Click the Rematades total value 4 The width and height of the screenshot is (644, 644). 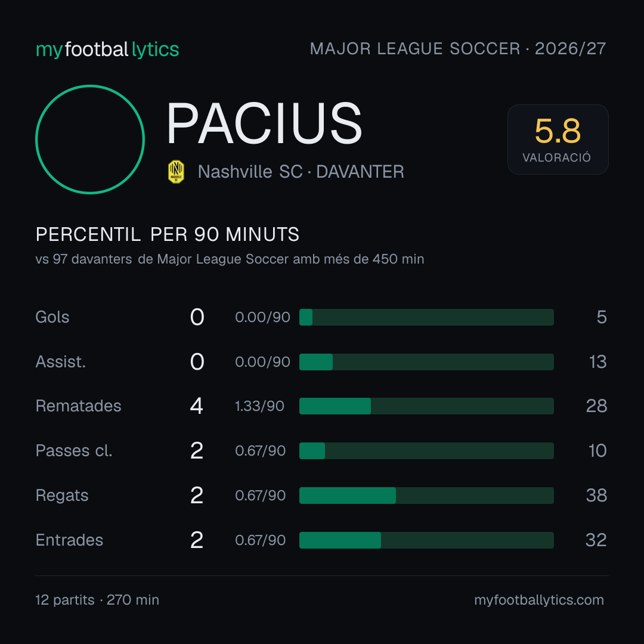(197, 406)
